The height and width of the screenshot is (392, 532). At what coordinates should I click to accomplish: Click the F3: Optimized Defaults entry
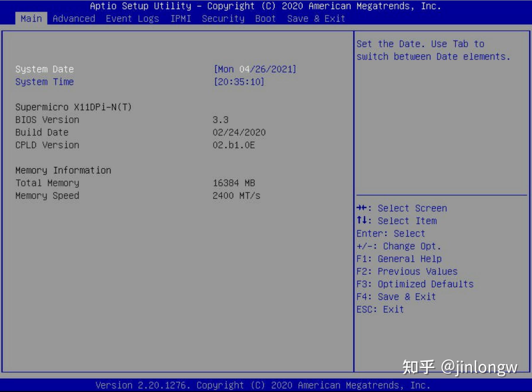pyautogui.click(x=415, y=284)
